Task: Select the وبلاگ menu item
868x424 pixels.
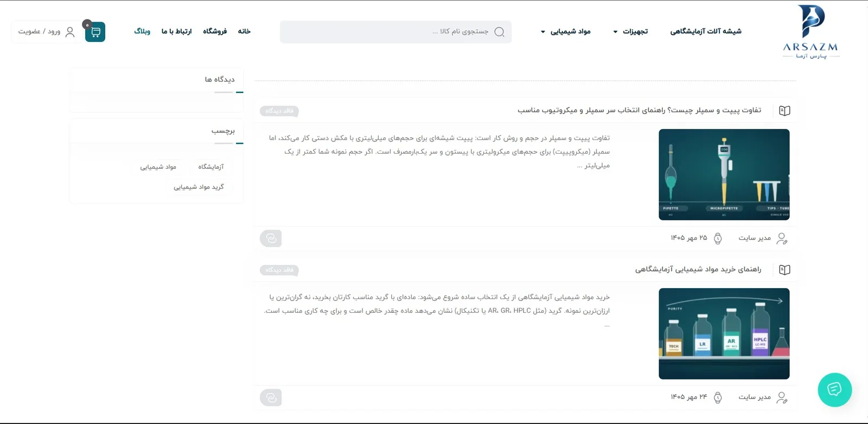Action: (x=142, y=31)
